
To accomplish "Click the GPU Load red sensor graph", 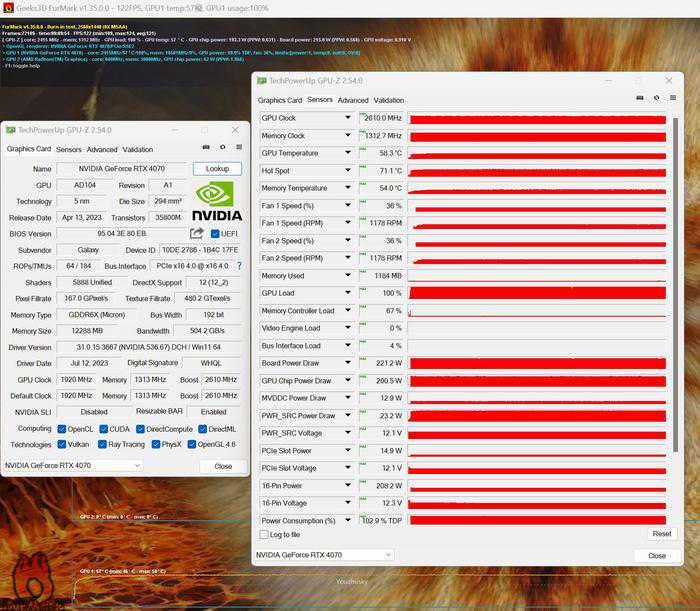I will (x=538, y=293).
